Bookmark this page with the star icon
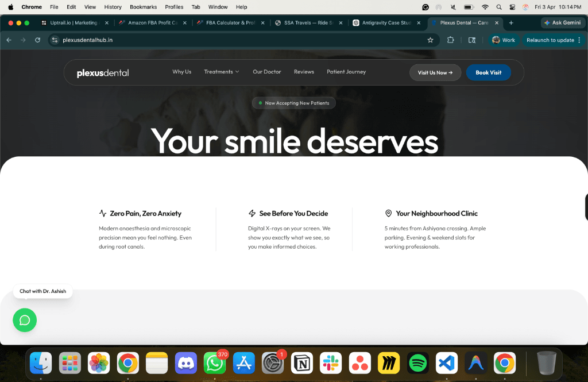Viewport: 588px width, 382px height. [430, 40]
